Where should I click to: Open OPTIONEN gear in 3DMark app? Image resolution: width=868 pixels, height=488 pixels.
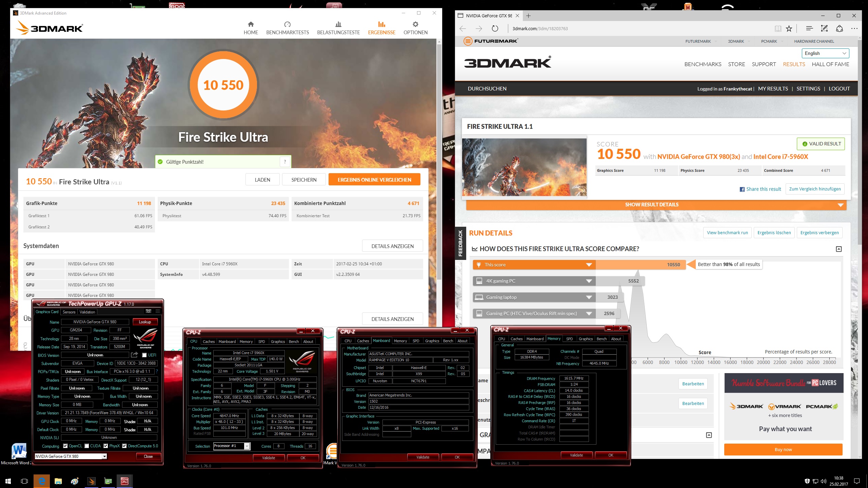click(415, 28)
